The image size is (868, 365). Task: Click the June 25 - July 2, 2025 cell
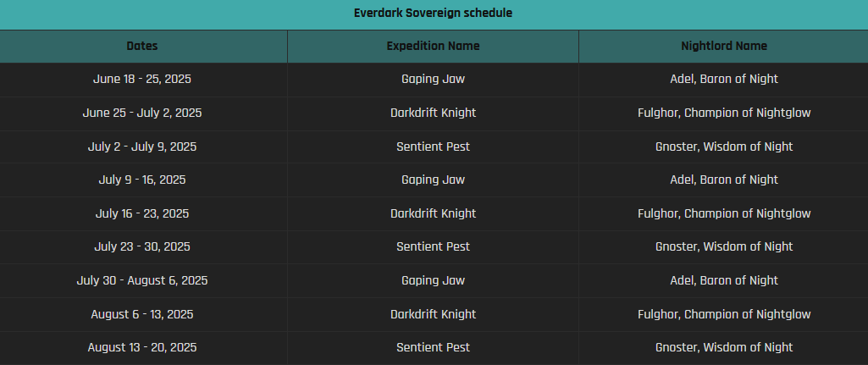pyautogui.click(x=142, y=113)
